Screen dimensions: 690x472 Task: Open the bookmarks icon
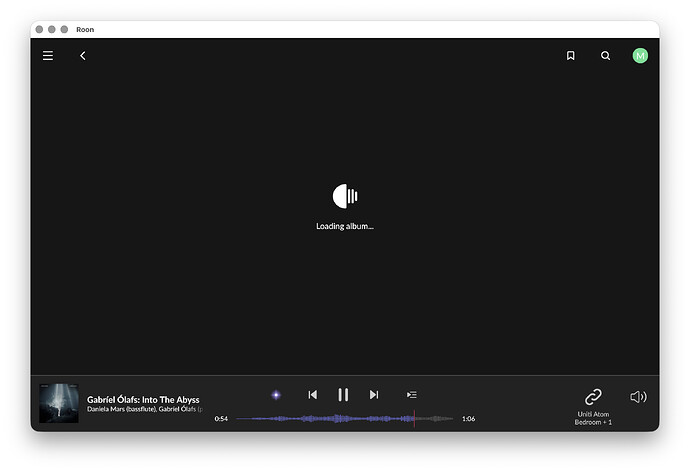tap(570, 55)
